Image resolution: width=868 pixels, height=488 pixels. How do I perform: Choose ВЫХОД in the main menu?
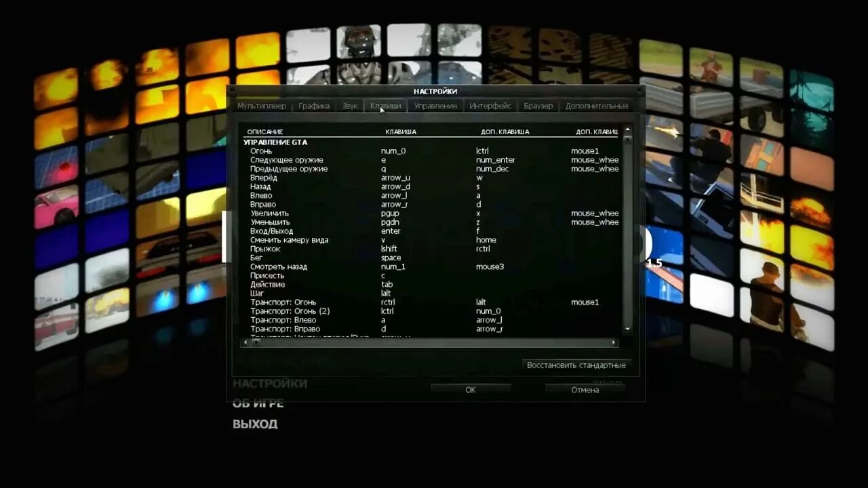(x=255, y=424)
